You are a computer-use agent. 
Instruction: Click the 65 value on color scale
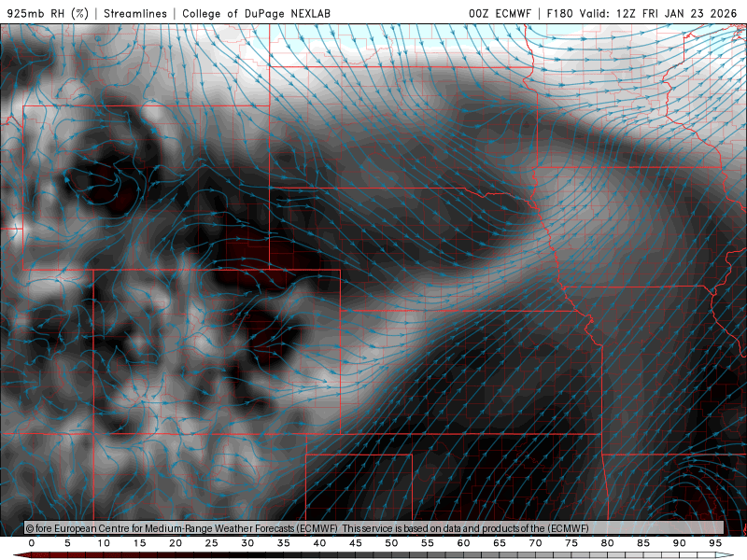pyautogui.click(x=500, y=543)
